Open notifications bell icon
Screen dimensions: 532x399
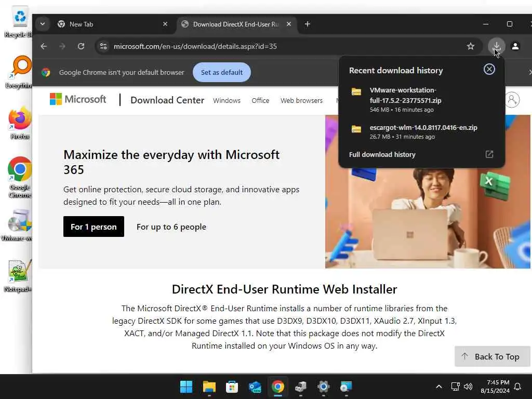pos(517,387)
